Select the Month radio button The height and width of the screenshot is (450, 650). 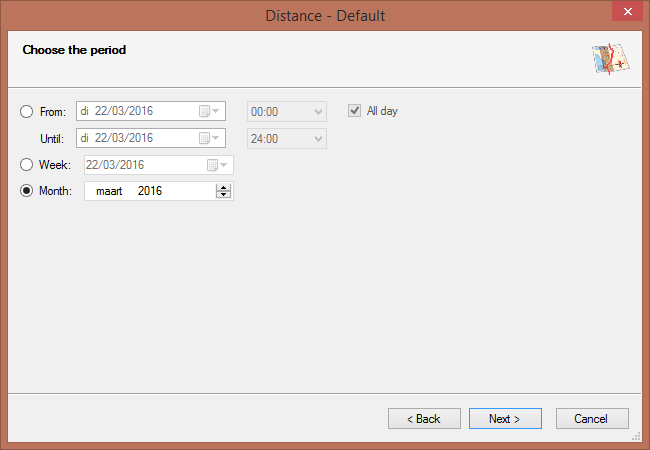pos(26,191)
